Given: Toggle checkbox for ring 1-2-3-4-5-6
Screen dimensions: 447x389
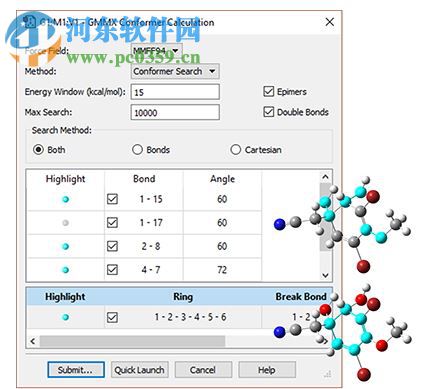Looking at the screenshot, I should 112,317.
